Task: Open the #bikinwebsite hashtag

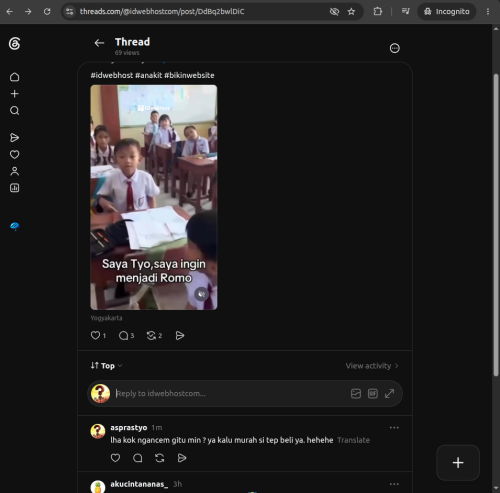Action: pos(189,75)
